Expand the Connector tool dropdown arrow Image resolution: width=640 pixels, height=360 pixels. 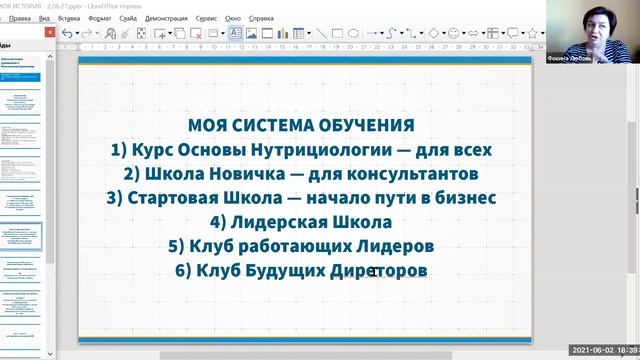[421, 33]
